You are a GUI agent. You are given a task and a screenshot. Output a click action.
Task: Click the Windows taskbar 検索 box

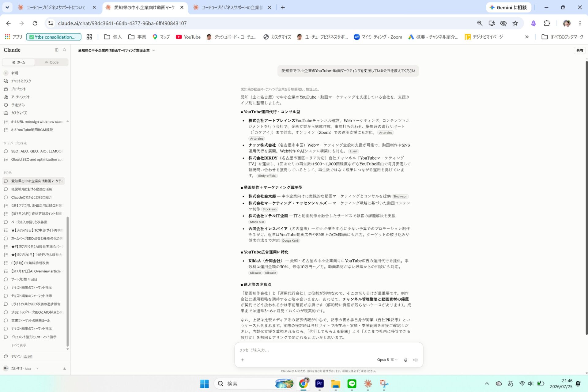click(254, 383)
